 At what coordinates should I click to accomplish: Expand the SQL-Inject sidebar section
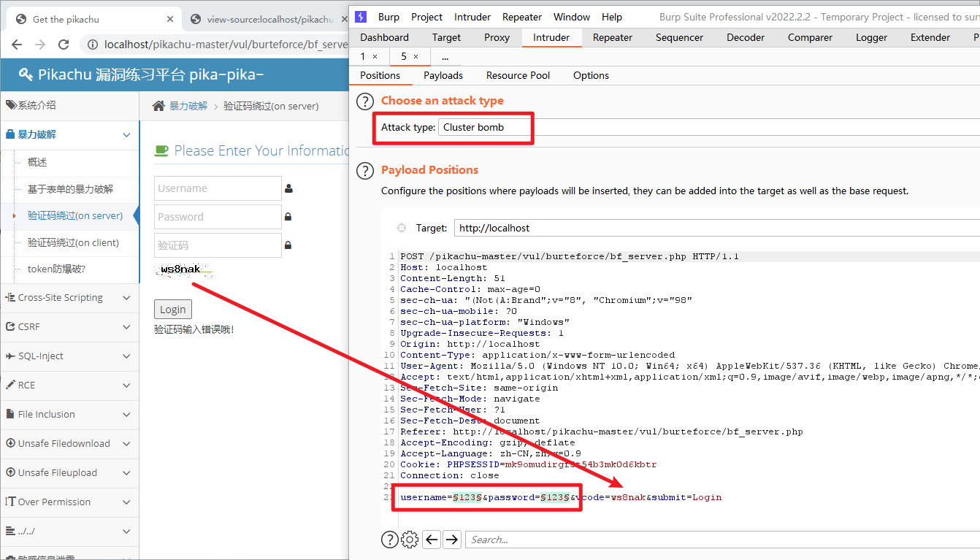pyautogui.click(x=69, y=356)
